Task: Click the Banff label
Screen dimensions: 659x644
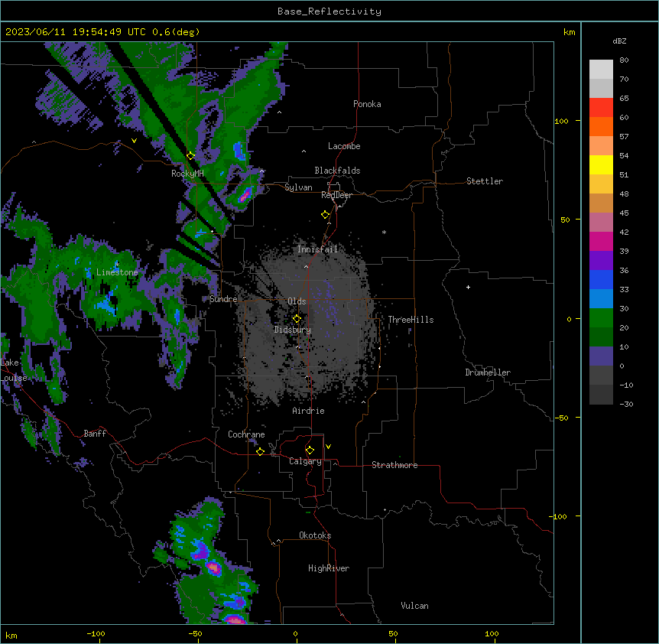Action: click(95, 434)
